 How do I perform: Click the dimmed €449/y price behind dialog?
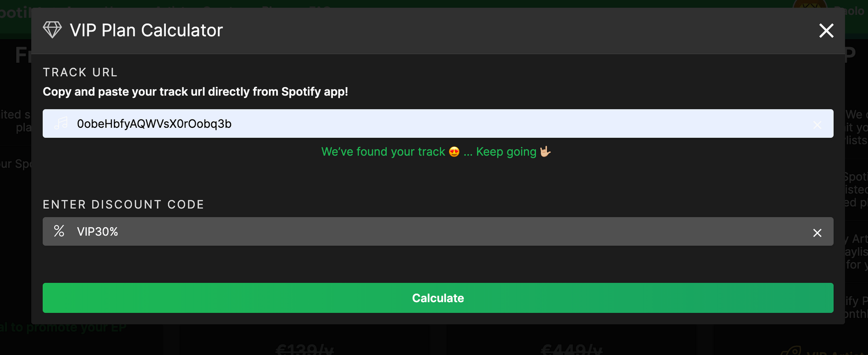click(x=572, y=349)
